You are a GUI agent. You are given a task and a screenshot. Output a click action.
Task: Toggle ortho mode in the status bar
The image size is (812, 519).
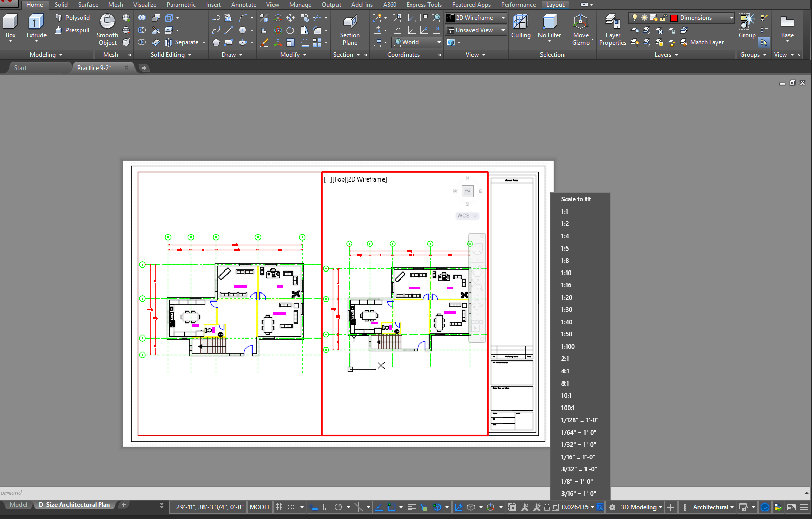coord(326,507)
